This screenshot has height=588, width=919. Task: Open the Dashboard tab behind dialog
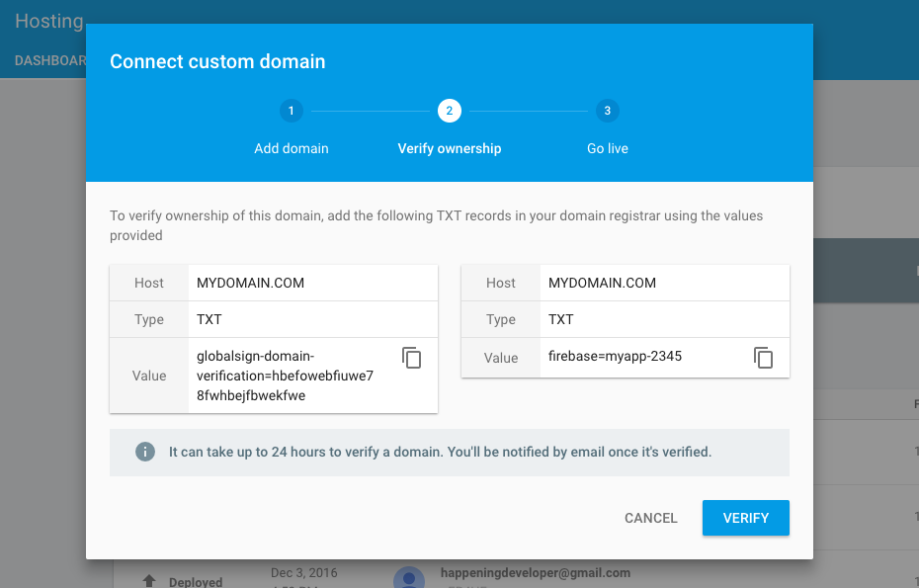click(49, 60)
